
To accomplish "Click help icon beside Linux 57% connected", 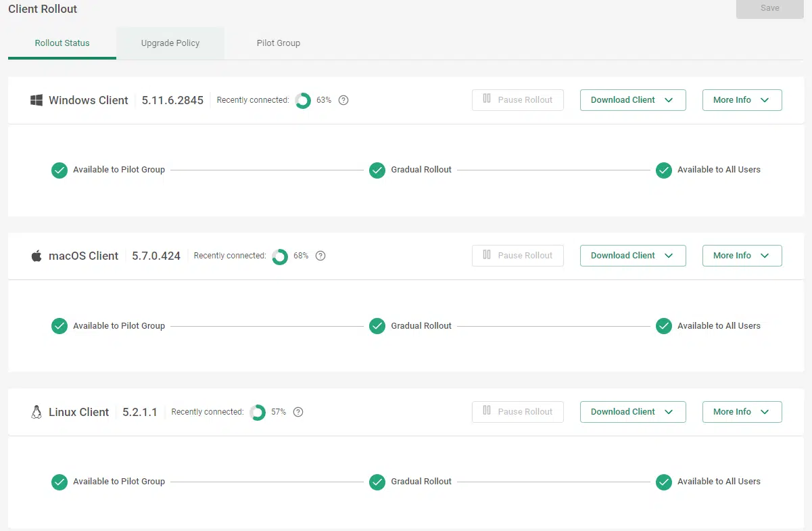I will 298,412.
